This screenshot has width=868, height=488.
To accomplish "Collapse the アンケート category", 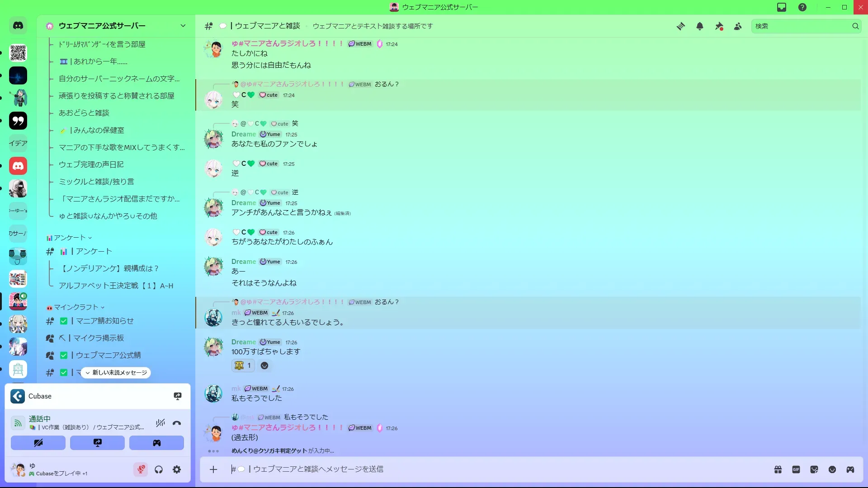I will coord(69,238).
